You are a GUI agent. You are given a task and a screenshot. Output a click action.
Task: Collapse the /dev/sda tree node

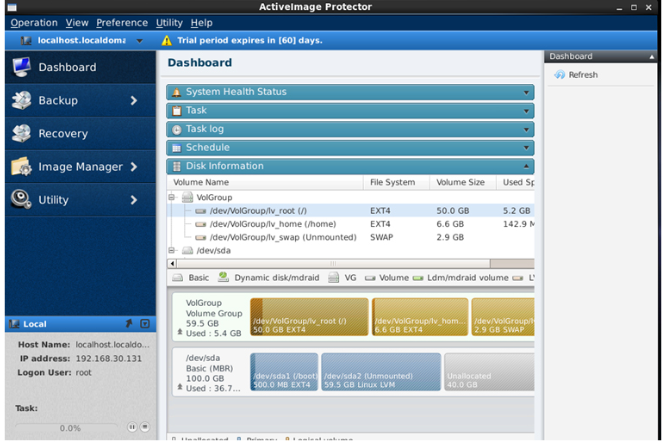pos(171,251)
